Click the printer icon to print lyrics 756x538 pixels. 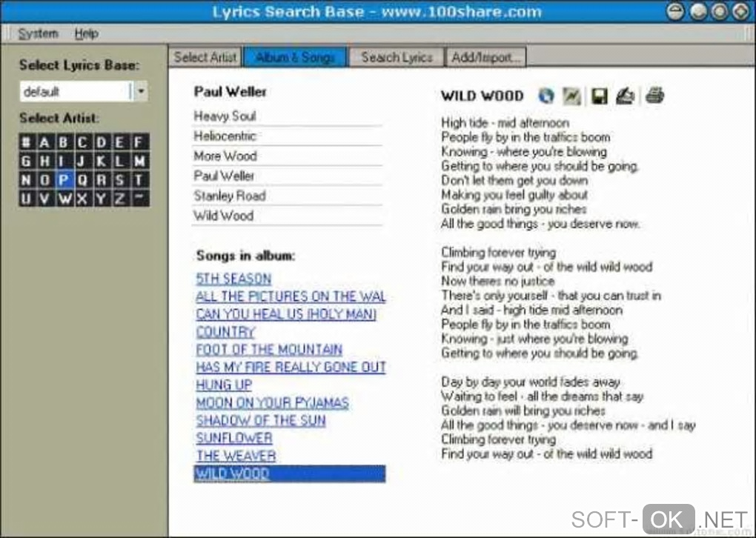[x=654, y=96]
